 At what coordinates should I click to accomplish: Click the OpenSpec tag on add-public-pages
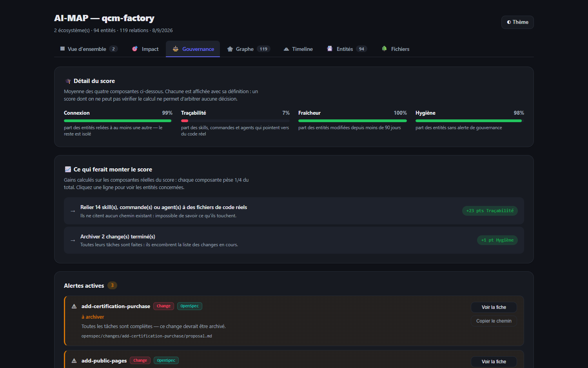166,361
